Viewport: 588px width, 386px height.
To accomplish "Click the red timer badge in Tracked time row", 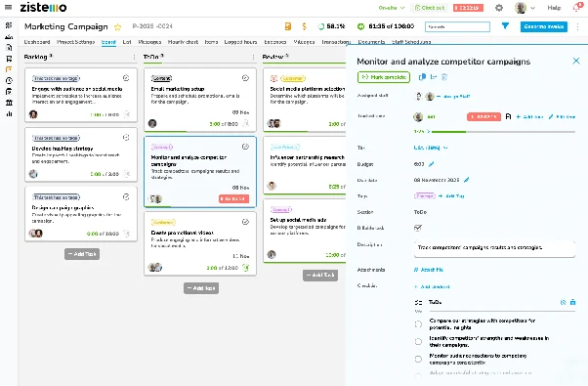I will click(x=483, y=116).
